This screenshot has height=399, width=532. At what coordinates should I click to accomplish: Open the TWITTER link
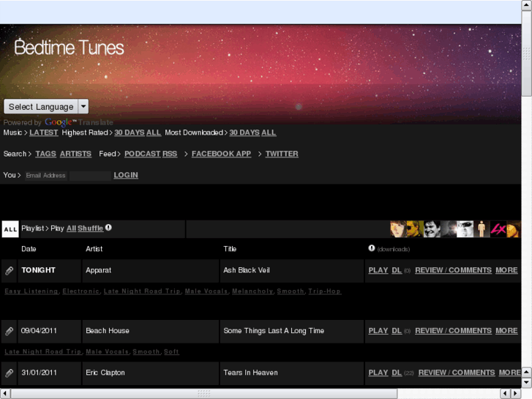tap(282, 154)
